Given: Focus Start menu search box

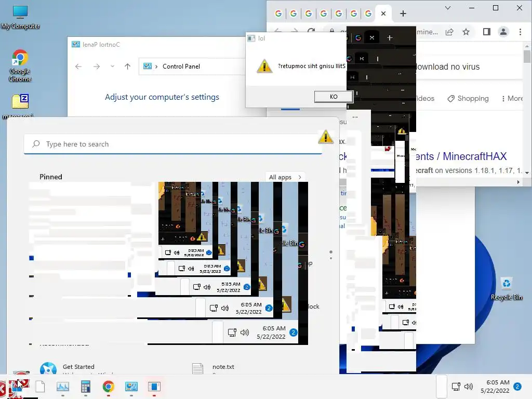Looking at the screenshot, I should (172, 144).
